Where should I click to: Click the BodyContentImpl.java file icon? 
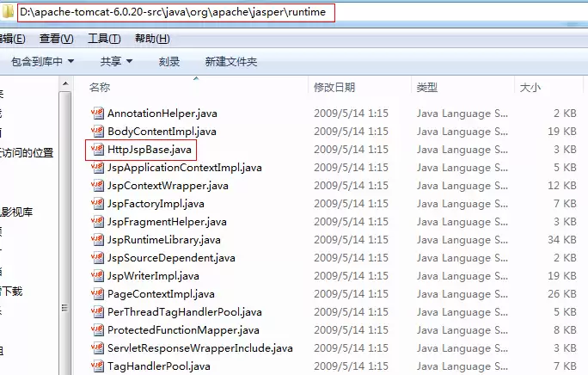(x=97, y=131)
